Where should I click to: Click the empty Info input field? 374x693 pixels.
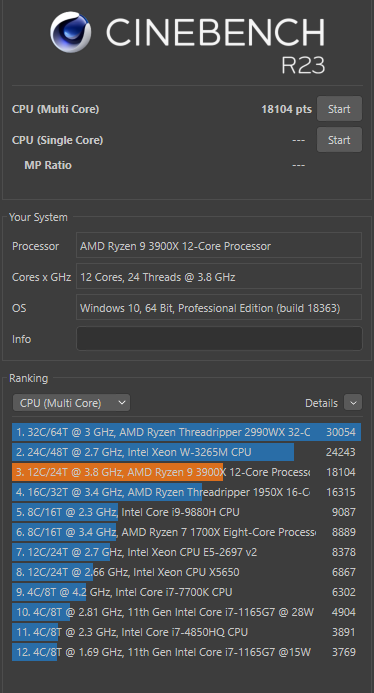pyautogui.click(x=219, y=339)
